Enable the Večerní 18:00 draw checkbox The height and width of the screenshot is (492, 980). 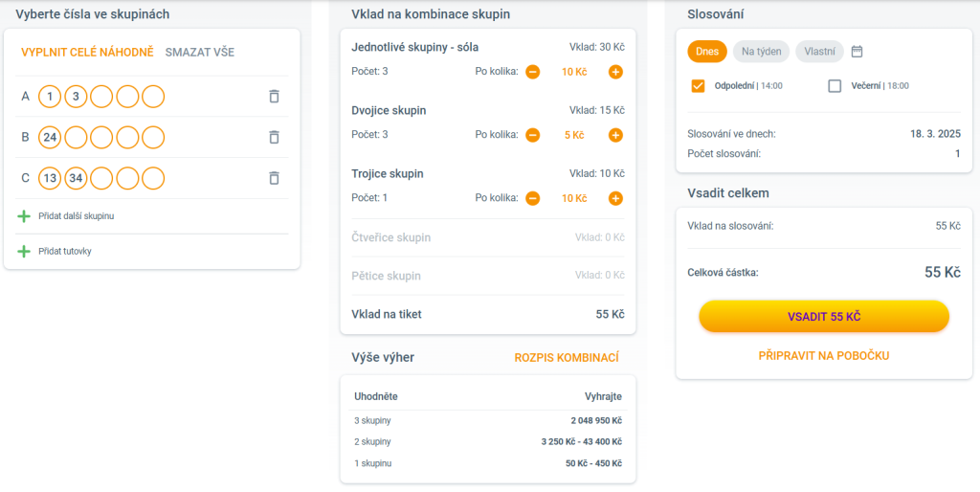(x=835, y=86)
